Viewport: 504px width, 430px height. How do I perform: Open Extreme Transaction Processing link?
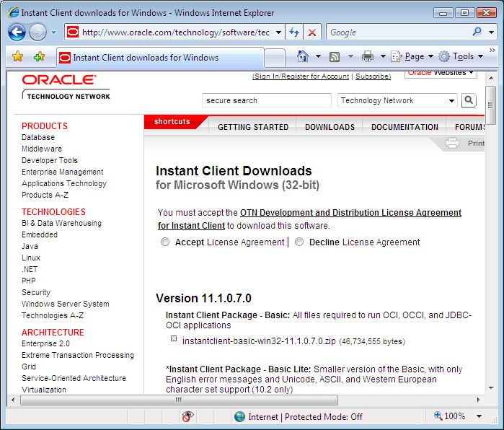tap(78, 355)
